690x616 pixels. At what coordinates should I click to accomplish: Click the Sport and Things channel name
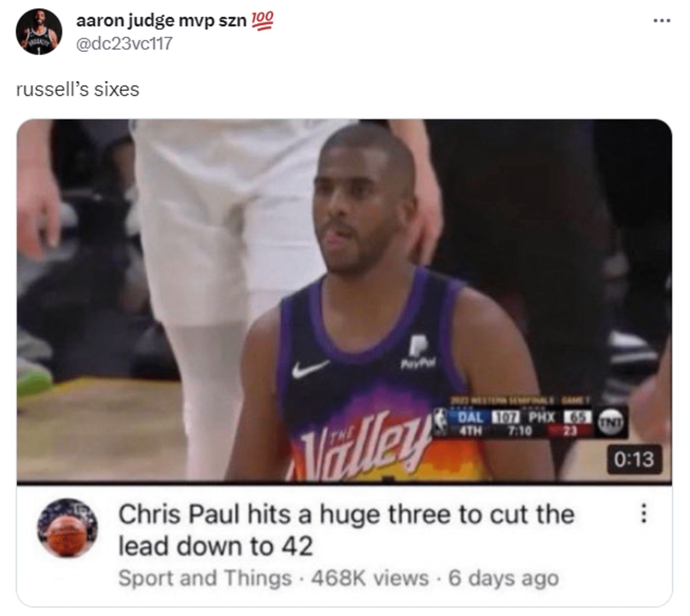click(205, 578)
